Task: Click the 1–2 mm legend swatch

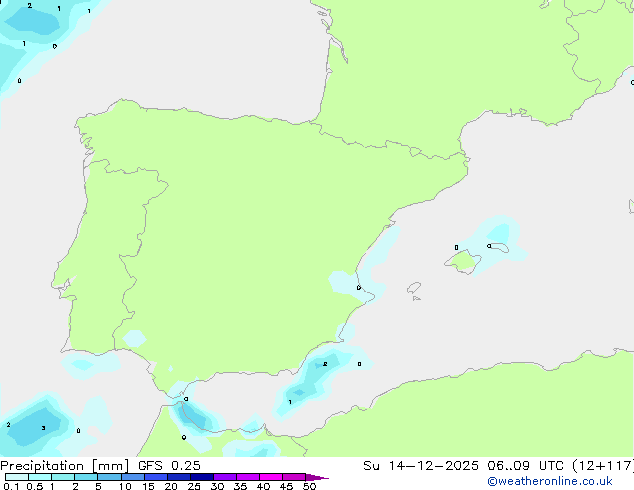Action: 63,477
